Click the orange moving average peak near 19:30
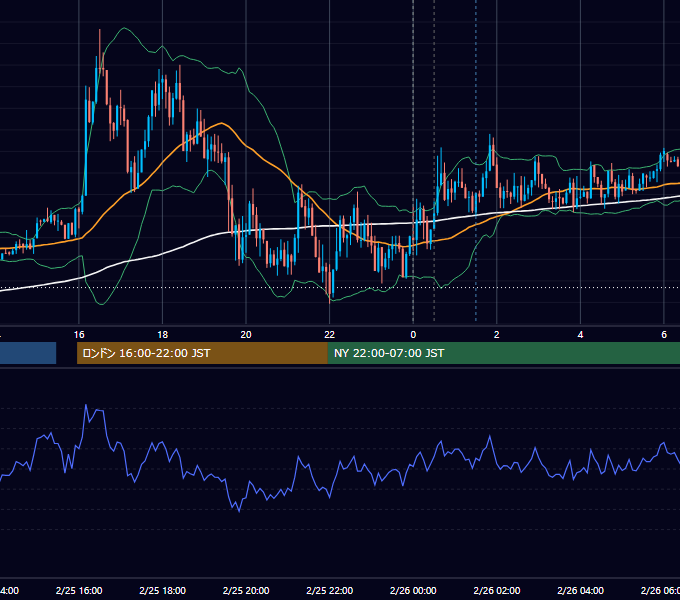 coord(222,123)
